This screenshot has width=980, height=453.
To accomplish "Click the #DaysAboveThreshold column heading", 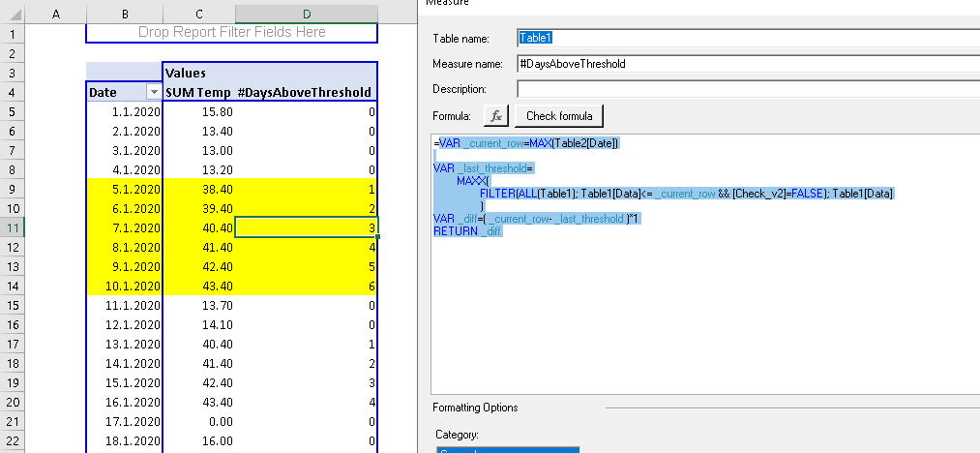I will [x=306, y=93].
